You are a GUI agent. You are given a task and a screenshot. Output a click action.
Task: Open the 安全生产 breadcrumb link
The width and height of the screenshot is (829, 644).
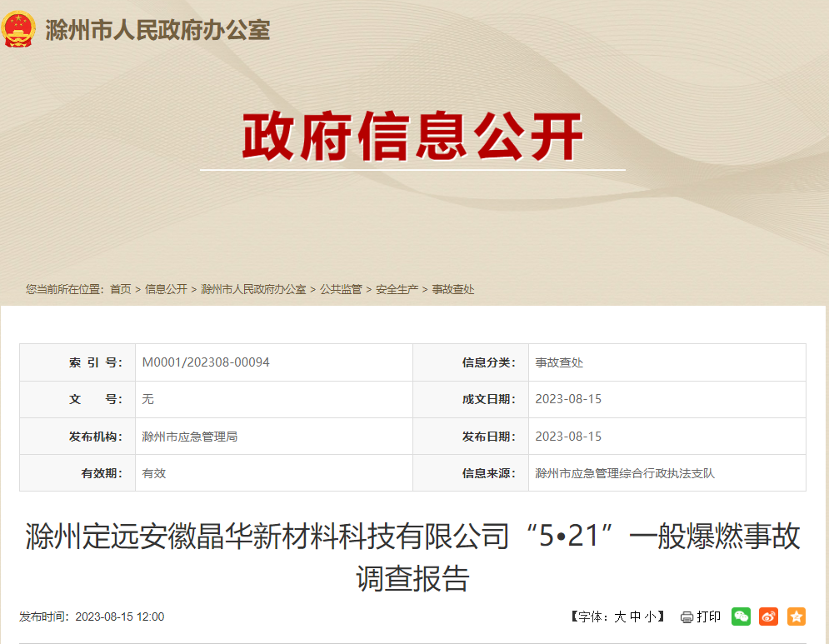pyautogui.click(x=397, y=289)
